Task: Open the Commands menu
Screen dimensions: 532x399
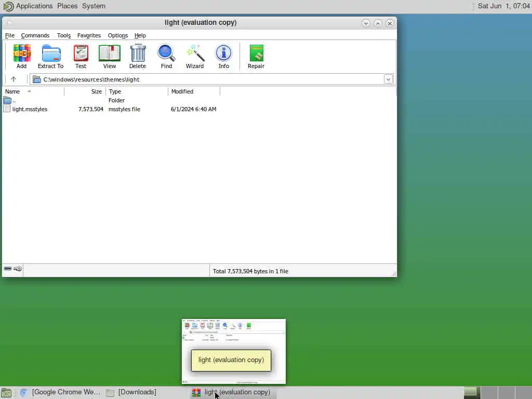Action: click(x=35, y=35)
